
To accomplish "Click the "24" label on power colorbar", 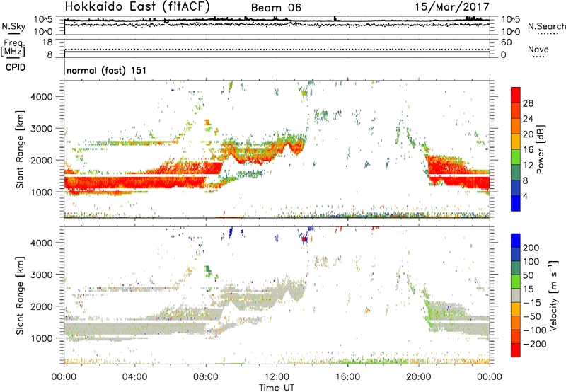I will [x=528, y=119].
